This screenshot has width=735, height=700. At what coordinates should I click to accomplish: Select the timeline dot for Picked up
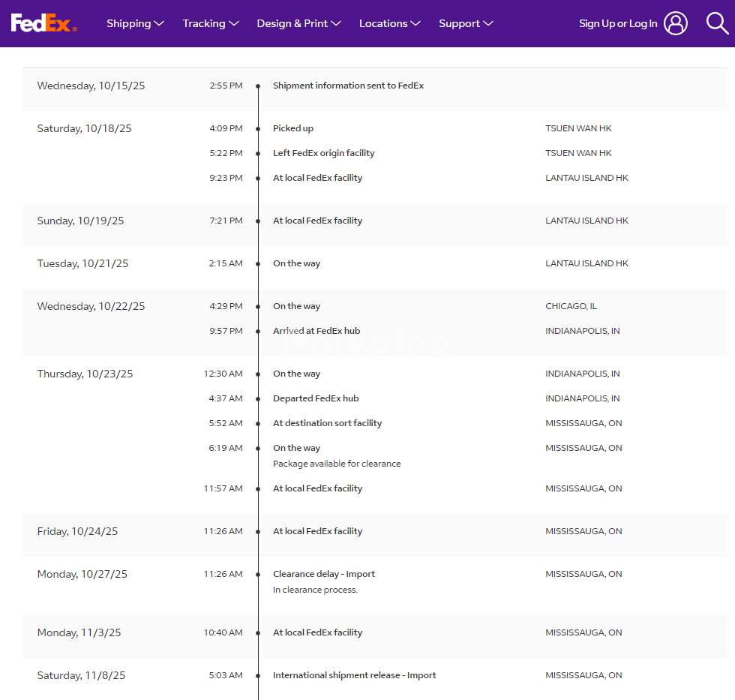[258, 129]
